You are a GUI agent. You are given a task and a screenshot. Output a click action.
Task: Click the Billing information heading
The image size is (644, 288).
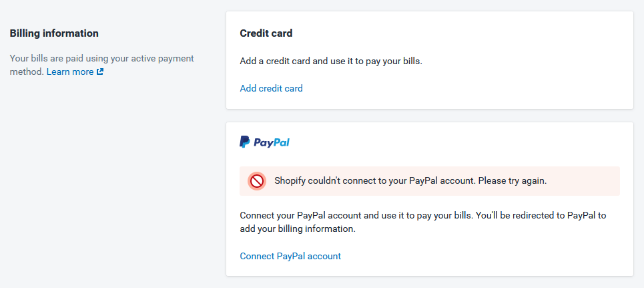[x=54, y=33]
